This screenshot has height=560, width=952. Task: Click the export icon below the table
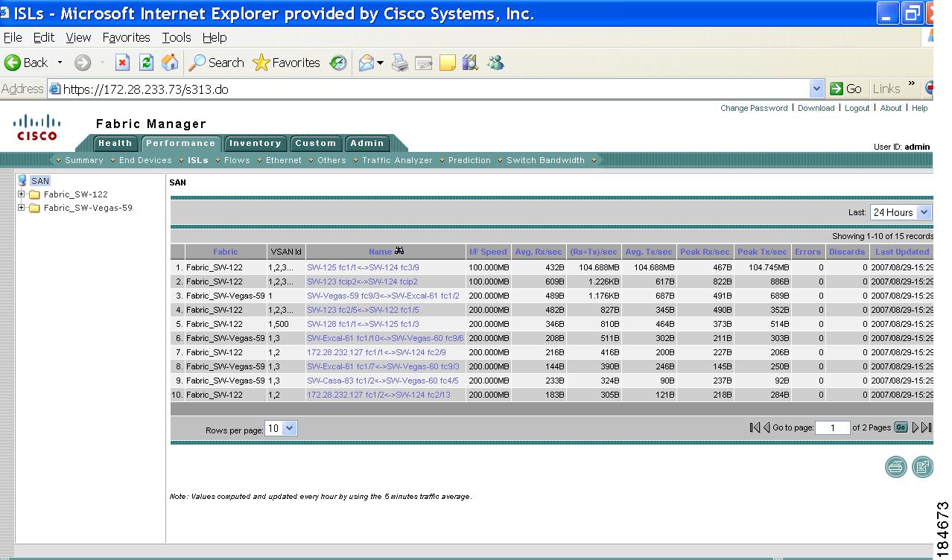pos(922,467)
